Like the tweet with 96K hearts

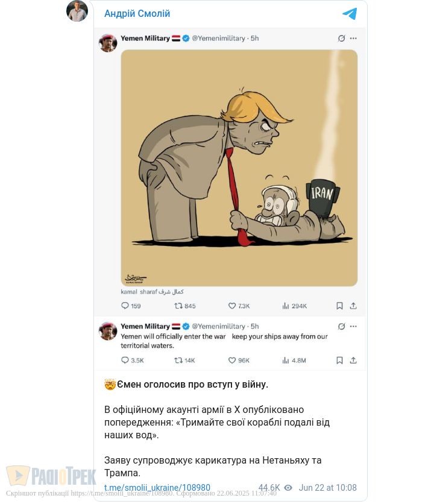(x=232, y=361)
